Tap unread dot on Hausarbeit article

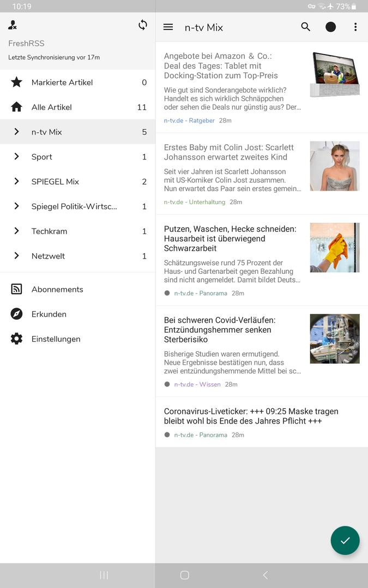point(167,293)
